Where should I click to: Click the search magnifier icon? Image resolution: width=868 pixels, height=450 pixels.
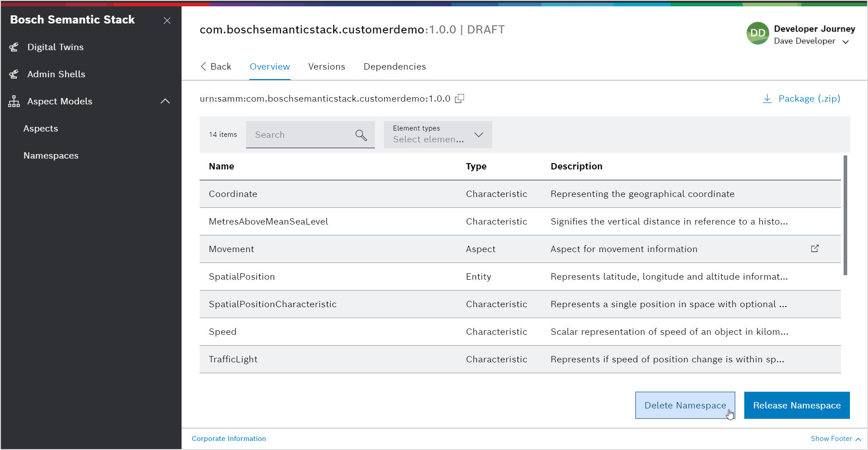(x=361, y=135)
